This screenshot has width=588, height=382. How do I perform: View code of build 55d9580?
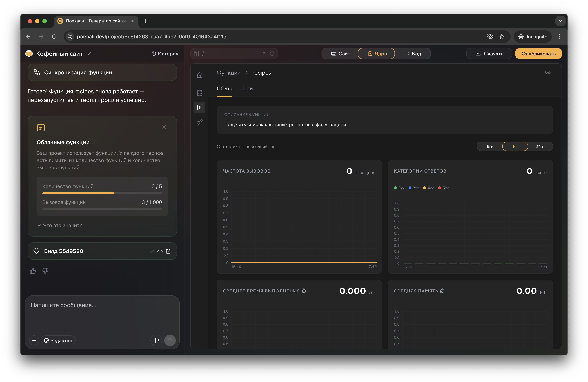pos(160,251)
